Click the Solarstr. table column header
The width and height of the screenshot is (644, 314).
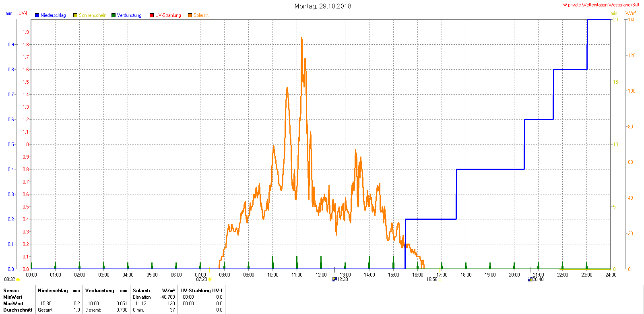(x=142, y=291)
